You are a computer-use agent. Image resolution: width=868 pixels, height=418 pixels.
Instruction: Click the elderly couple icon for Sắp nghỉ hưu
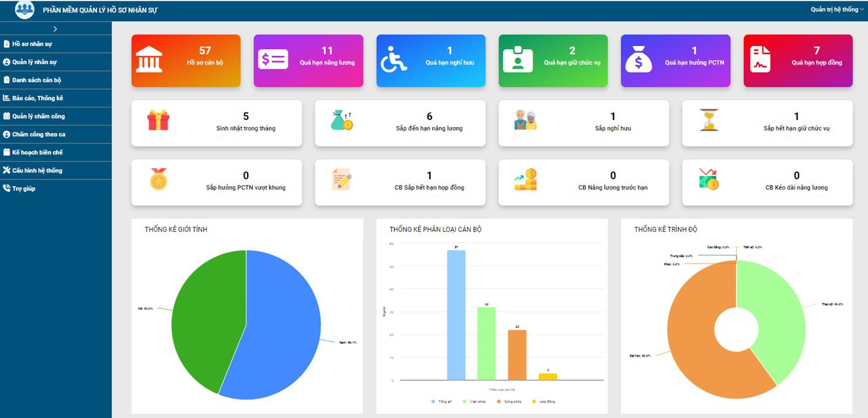[x=525, y=120]
